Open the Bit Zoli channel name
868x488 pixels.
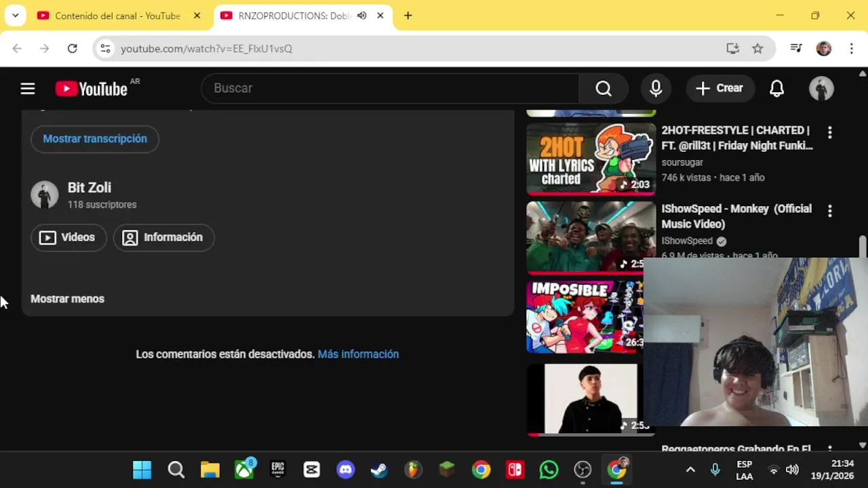pyautogui.click(x=90, y=188)
